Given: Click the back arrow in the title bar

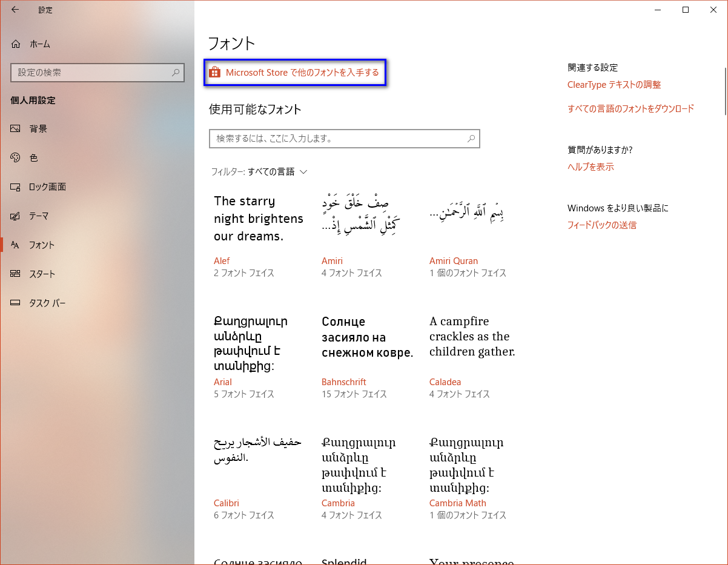Looking at the screenshot, I should click(15, 10).
